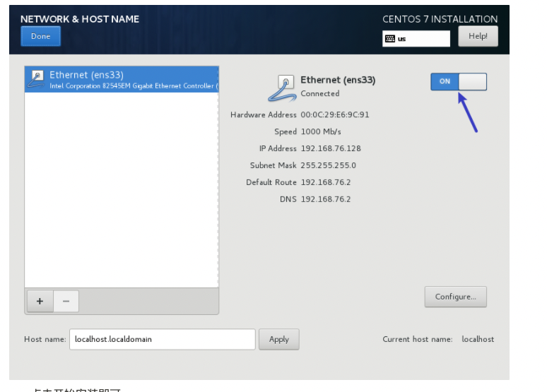Toggle the Ethernet connection ON switch
547x392 pixels.
[458, 81]
